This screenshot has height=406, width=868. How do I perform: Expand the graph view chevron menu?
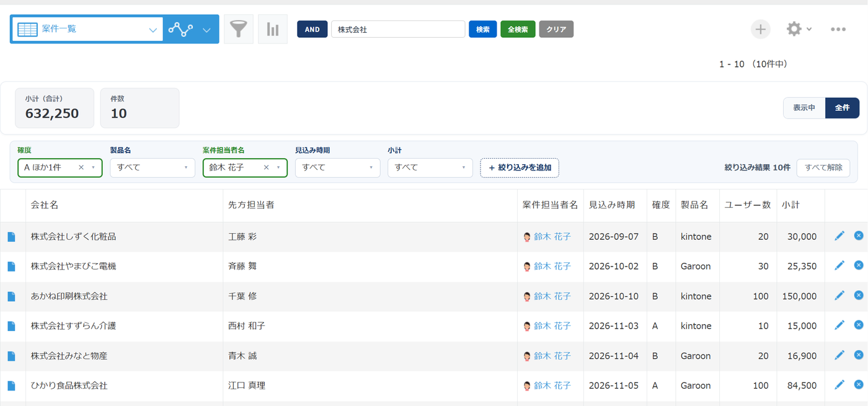click(207, 29)
